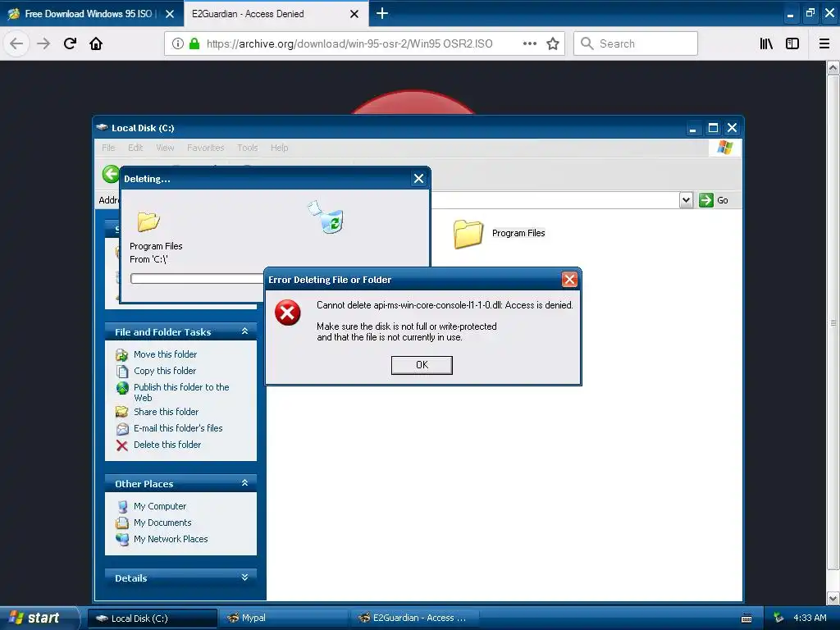Open the File menu in Local Disk window

[108, 148]
